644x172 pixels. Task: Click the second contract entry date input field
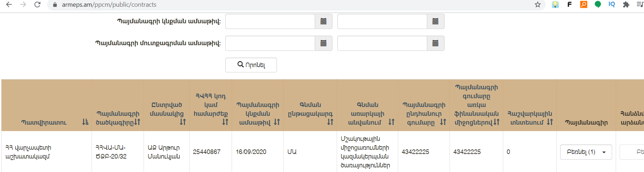pos(382,43)
